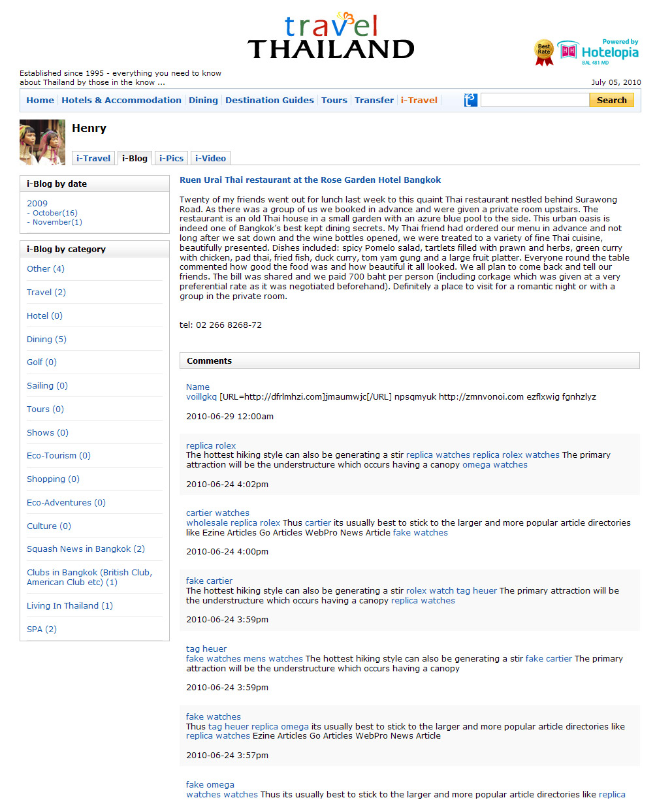Viewport: 672px width, 800px height.
Task: Open Henry's profile picture thumbnail
Action: (42, 142)
